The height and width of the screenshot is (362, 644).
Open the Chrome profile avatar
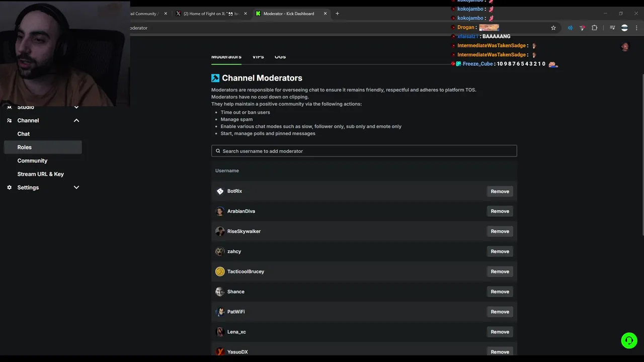pyautogui.click(x=624, y=28)
